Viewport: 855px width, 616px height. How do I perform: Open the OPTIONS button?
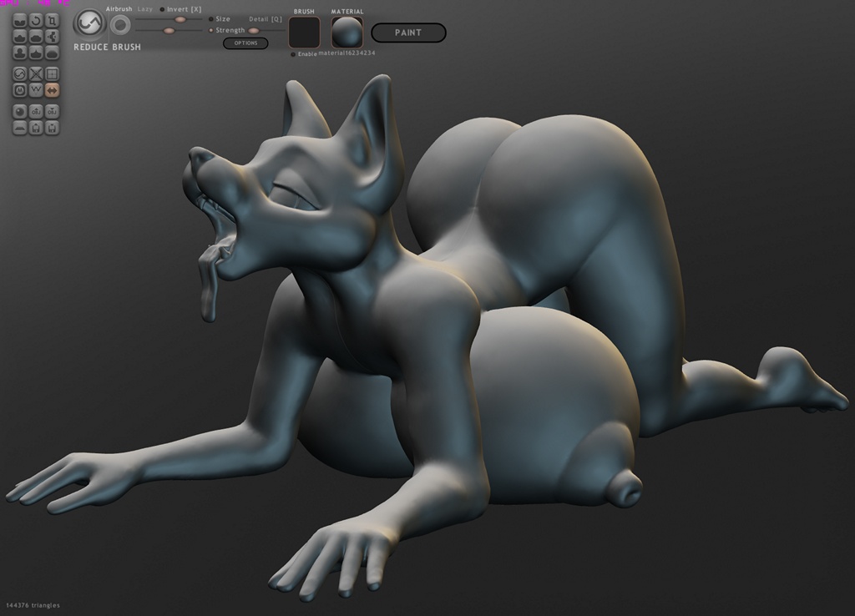pyautogui.click(x=245, y=43)
